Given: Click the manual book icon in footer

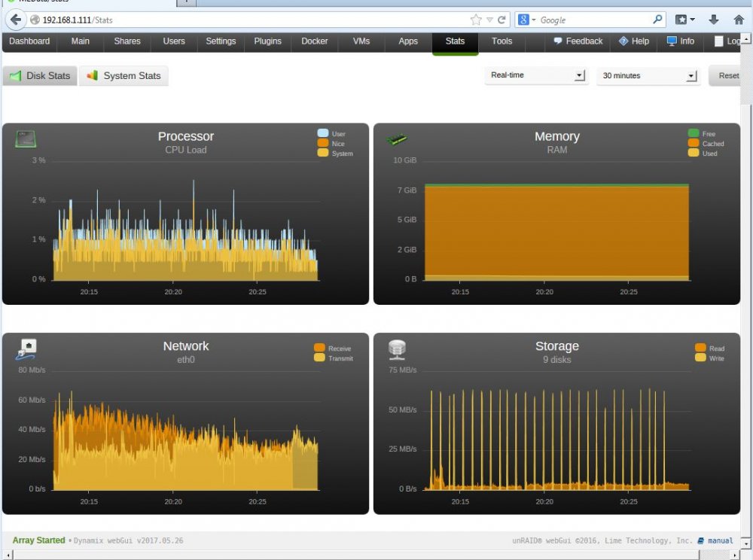Looking at the screenshot, I should [x=700, y=540].
